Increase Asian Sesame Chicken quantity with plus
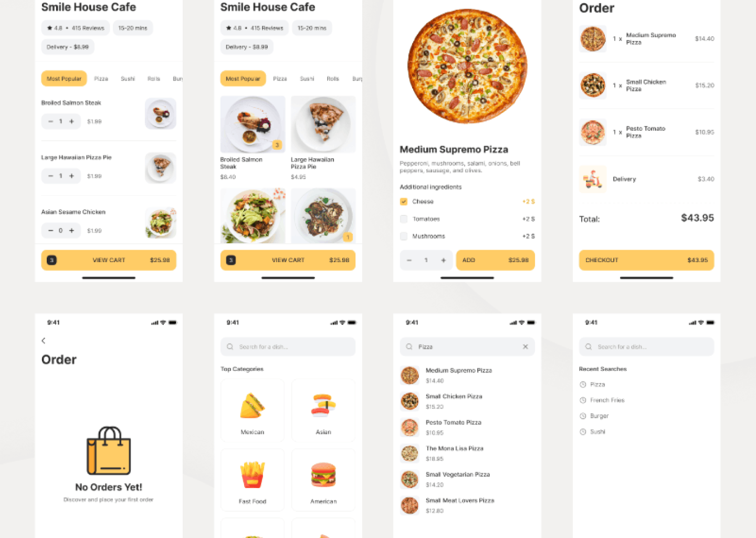Screen dimensions: 756x538 (x=72, y=231)
